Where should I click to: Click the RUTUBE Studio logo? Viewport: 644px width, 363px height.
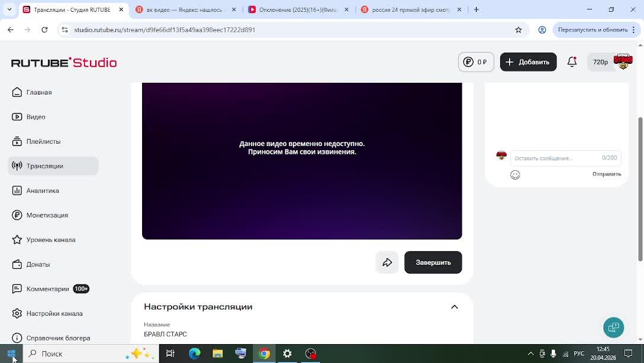click(64, 62)
